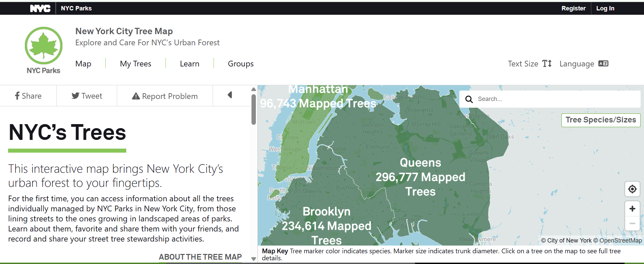Open the Tree Species/Sizes button
The height and width of the screenshot is (264, 644).
(x=601, y=120)
